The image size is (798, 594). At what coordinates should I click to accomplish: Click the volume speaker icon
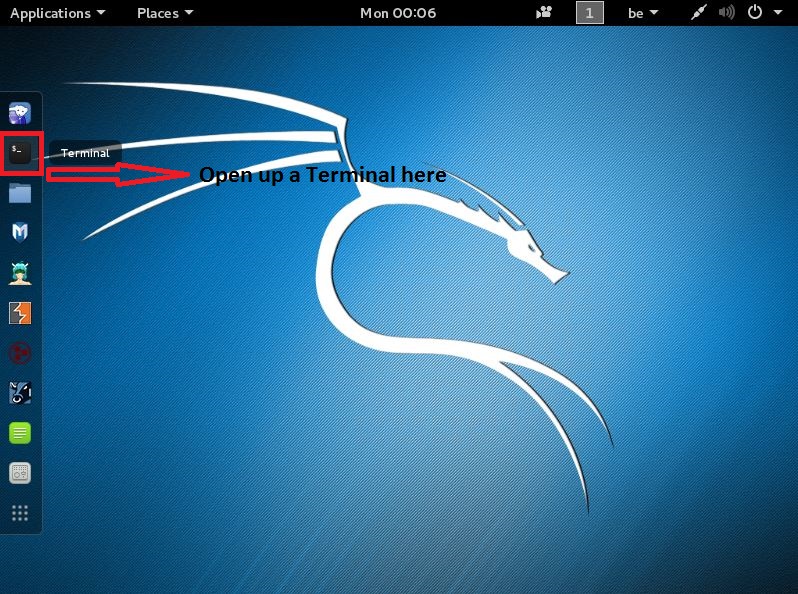pos(726,12)
